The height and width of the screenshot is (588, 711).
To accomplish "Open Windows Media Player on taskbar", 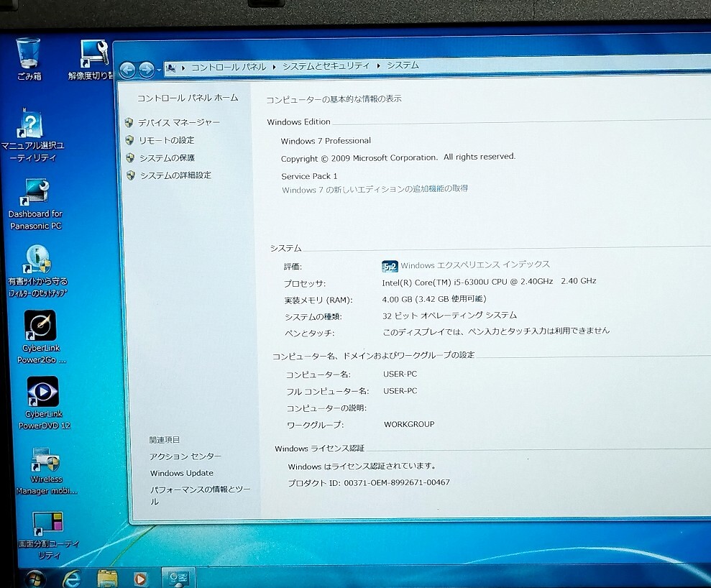I will pyautogui.click(x=140, y=579).
